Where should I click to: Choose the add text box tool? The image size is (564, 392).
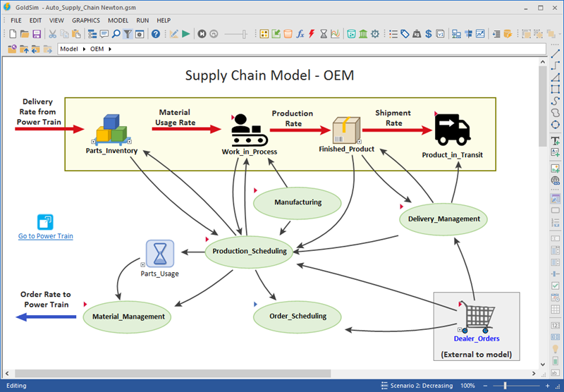point(556,152)
